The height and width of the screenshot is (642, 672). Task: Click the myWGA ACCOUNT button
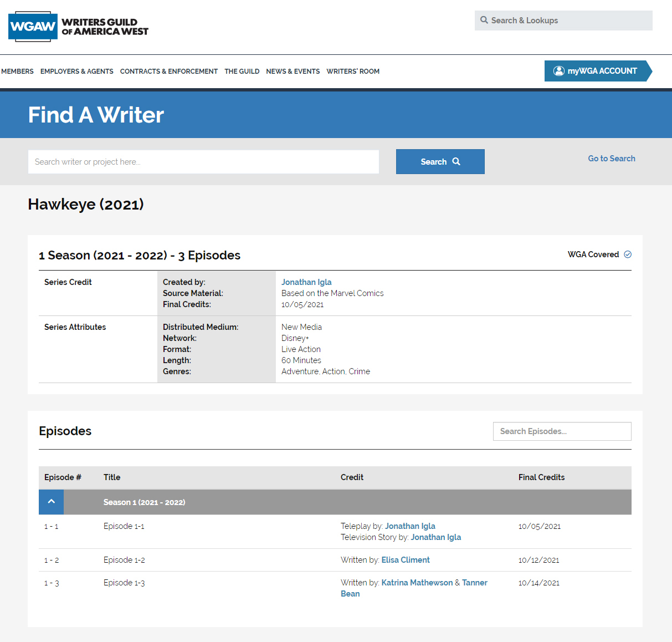point(598,71)
